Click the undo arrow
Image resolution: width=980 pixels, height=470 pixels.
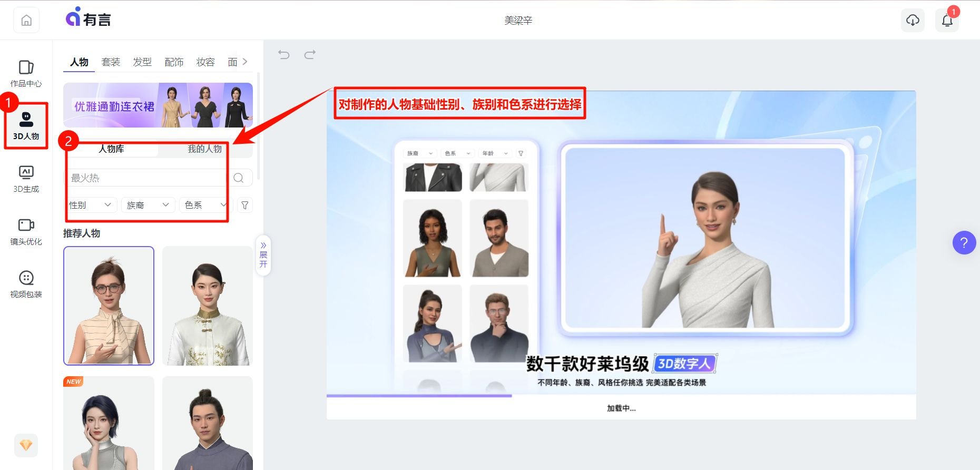tap(284, 54)
